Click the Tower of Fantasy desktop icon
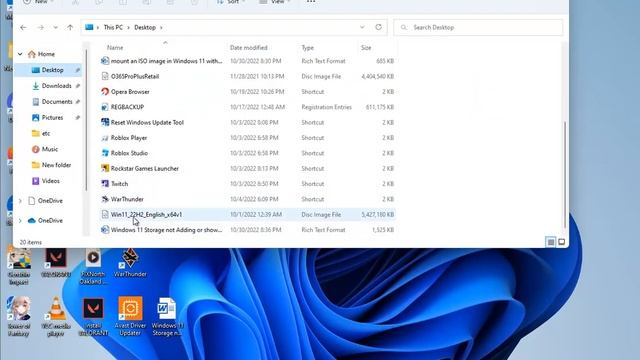640x360 pixels. [18, 317]
